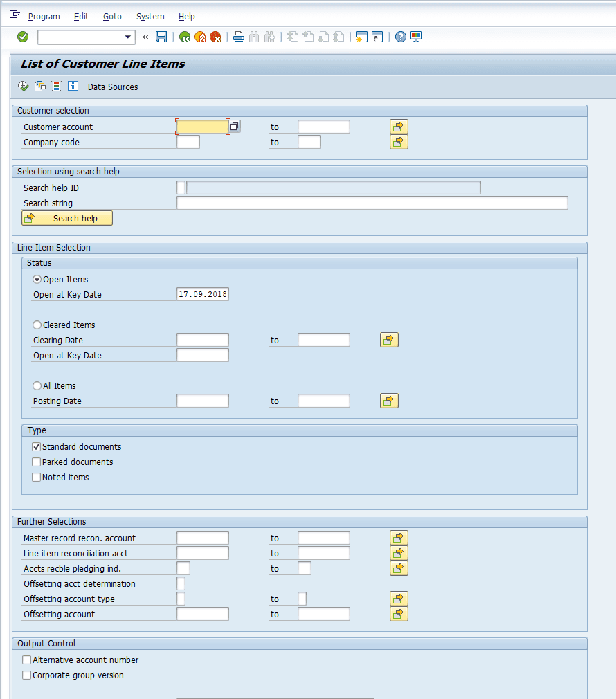The height and width of the screenshot is (699, 616).
Task: Click the green checkmark Enter icon
Action: pyautogui.click(x=23, y=37)
